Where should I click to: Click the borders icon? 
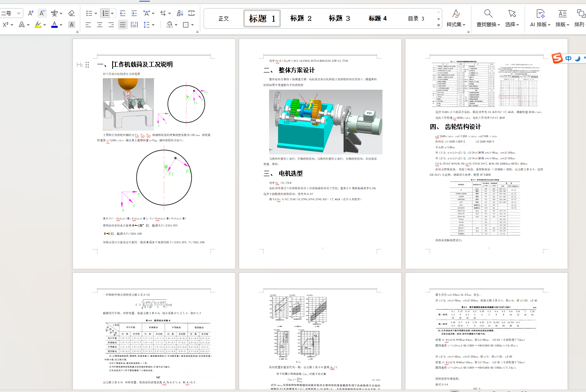(186, 25)
